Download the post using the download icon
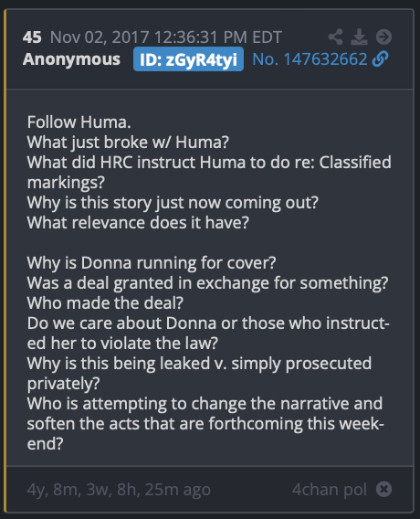 [x=359, y=37]
